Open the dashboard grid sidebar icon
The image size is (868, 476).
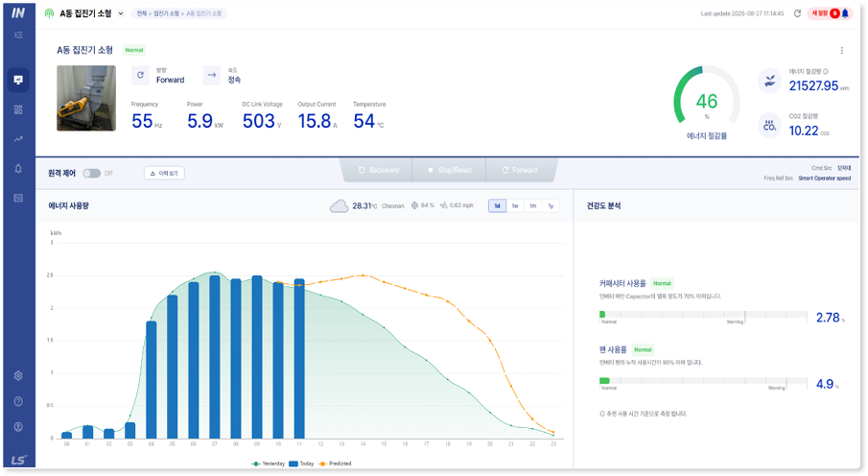[18, 109]
